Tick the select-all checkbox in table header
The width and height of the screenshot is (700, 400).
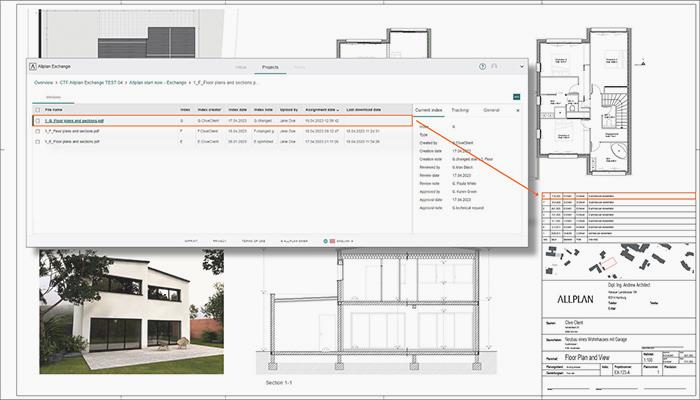(38, 110)
